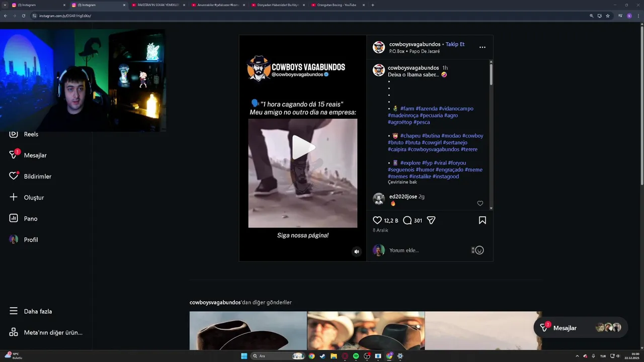Go to Profil in the sidebar
Image resolution: width=644 pixels, height=362 pixels.
tap(24, 240)
